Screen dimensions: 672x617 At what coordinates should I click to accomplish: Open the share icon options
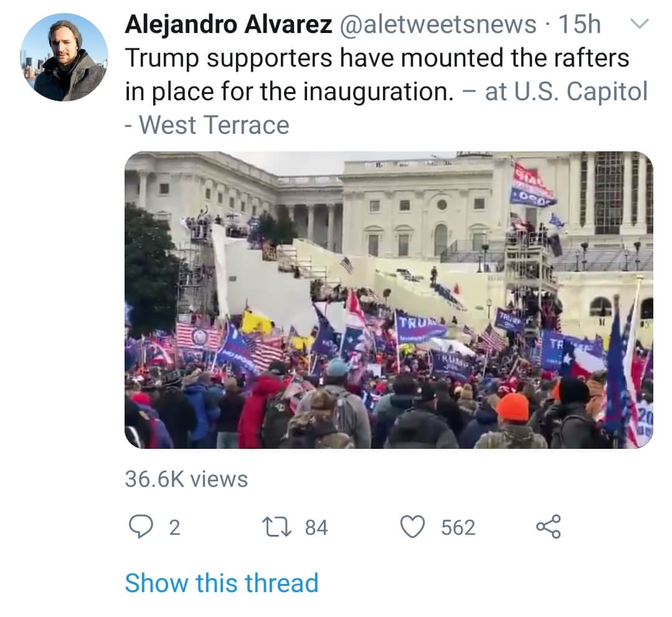[x=549, y=527]
